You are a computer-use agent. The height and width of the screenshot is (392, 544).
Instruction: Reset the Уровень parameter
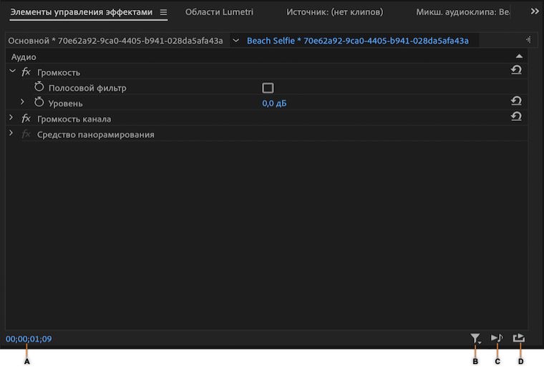(x=516, y=101)
